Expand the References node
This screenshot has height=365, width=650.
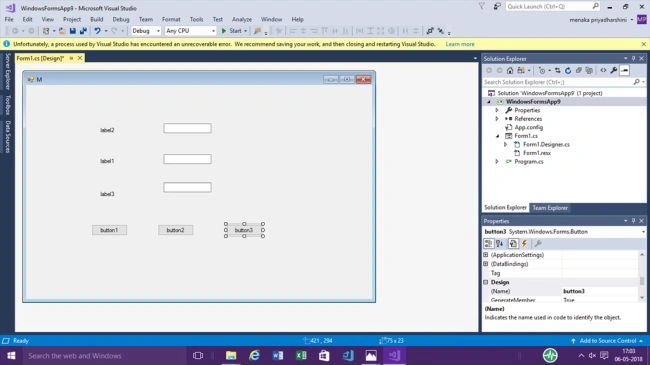click(x=497, y=119)
